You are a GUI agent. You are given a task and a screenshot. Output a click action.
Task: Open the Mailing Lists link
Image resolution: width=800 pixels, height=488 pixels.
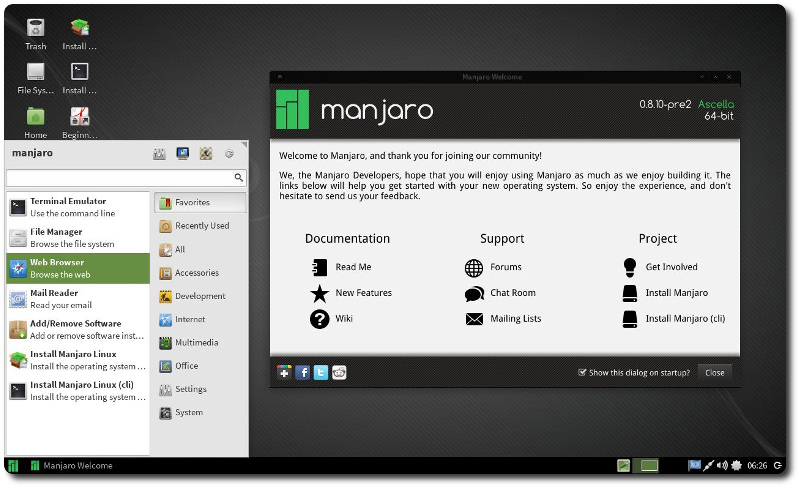[503, 319]
